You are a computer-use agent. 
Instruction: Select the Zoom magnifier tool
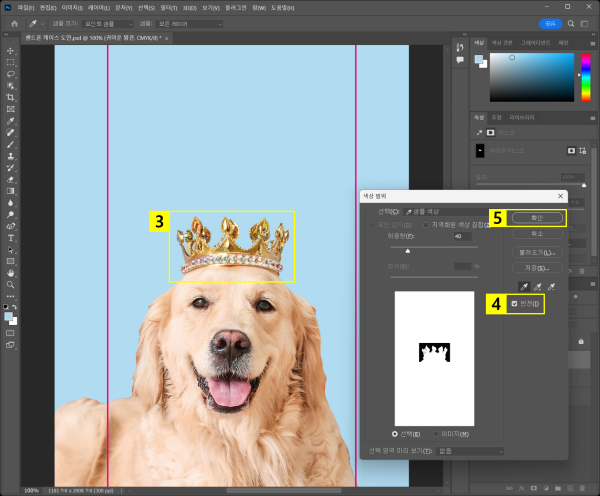(11, 283)
